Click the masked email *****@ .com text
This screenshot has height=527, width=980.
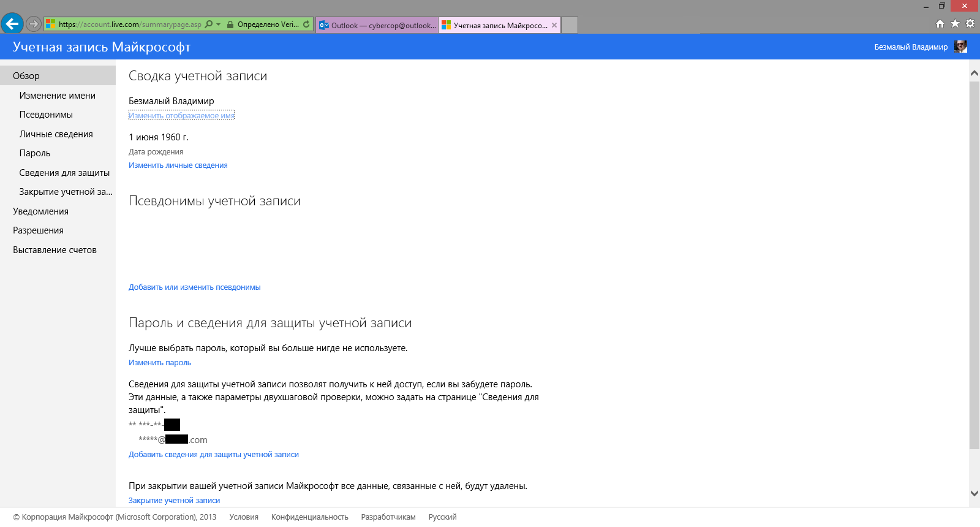click(173, 440)
